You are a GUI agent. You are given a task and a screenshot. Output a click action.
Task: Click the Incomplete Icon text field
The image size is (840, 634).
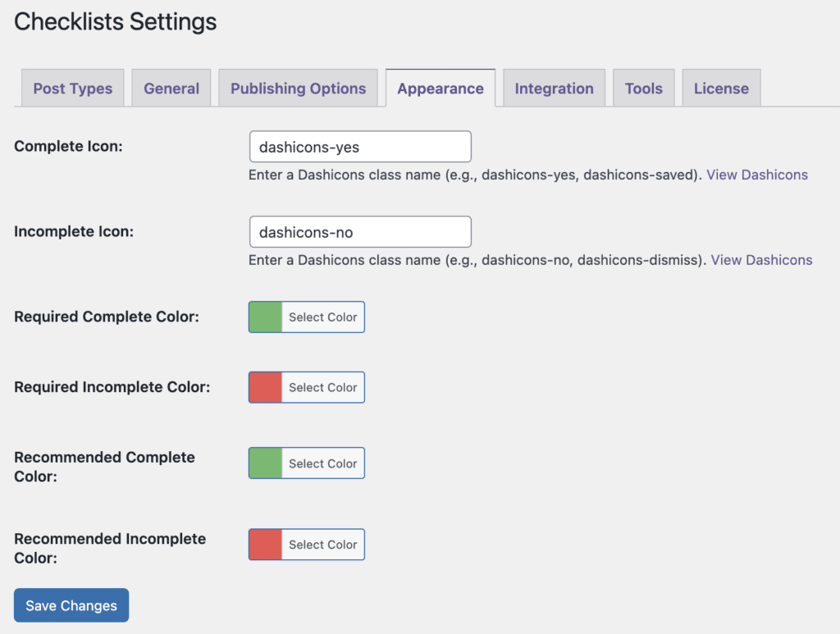point(360,232)
